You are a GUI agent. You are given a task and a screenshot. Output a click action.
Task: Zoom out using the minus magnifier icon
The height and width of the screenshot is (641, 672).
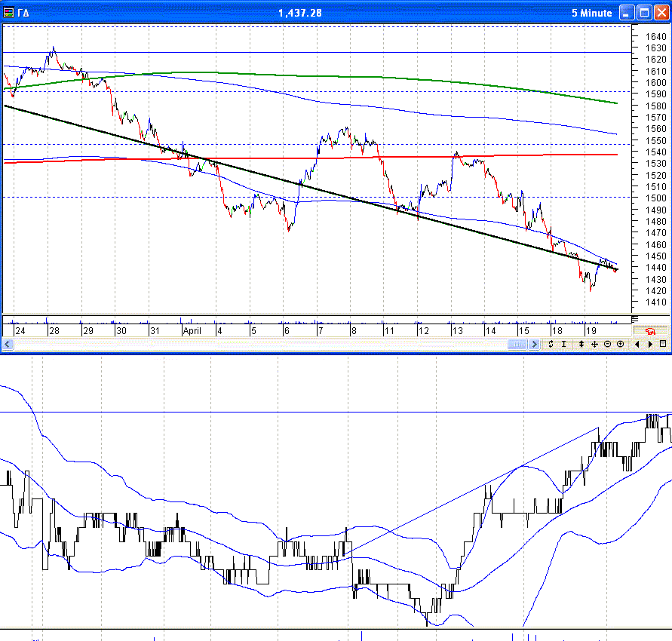[x=607, y=344]
